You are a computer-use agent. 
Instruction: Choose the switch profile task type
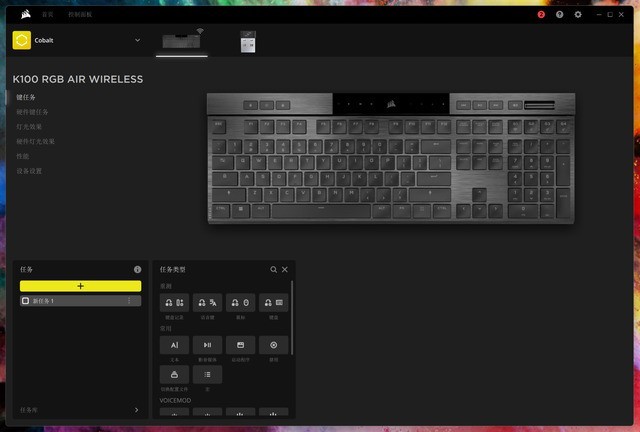pos(174,374)
